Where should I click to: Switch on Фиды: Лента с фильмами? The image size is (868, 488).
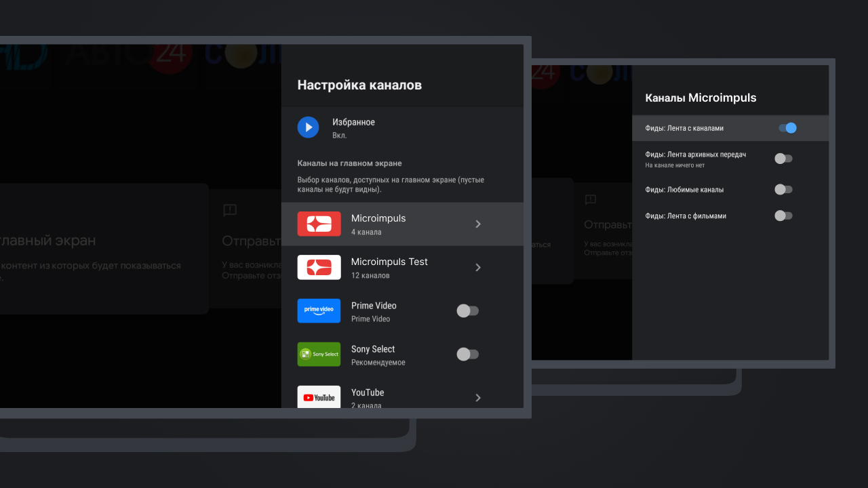coord(783,216)
